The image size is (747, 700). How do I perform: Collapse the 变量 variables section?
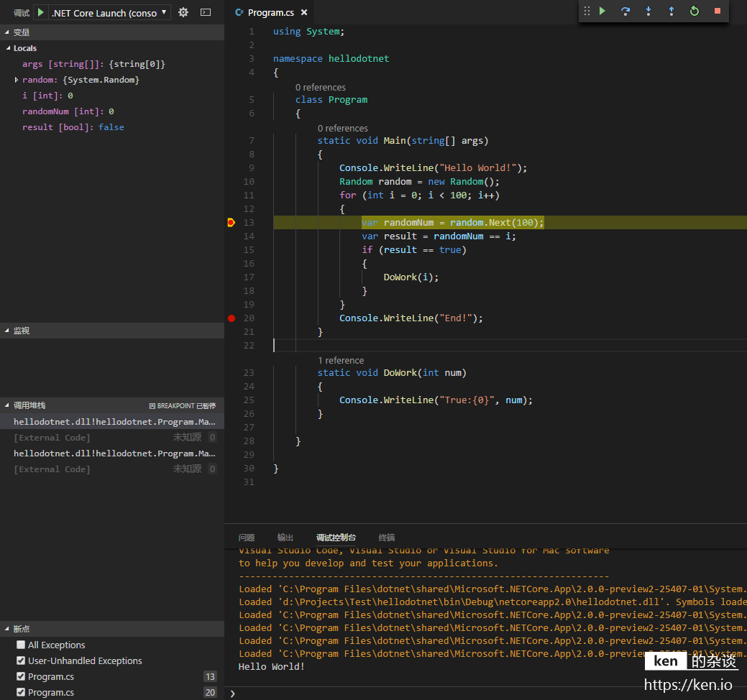(112, 32)
